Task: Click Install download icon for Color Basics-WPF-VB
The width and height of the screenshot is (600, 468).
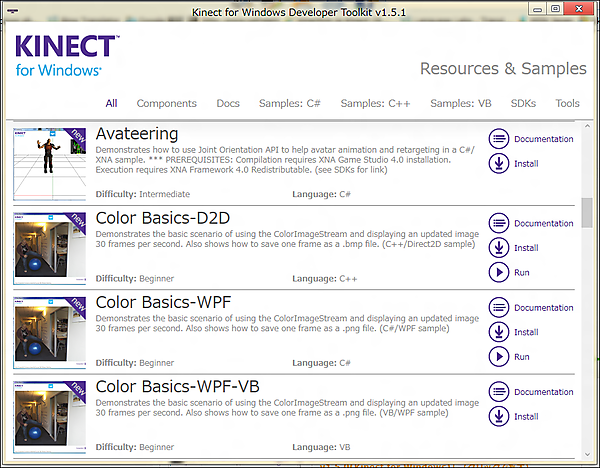Action: coord(499,416)
